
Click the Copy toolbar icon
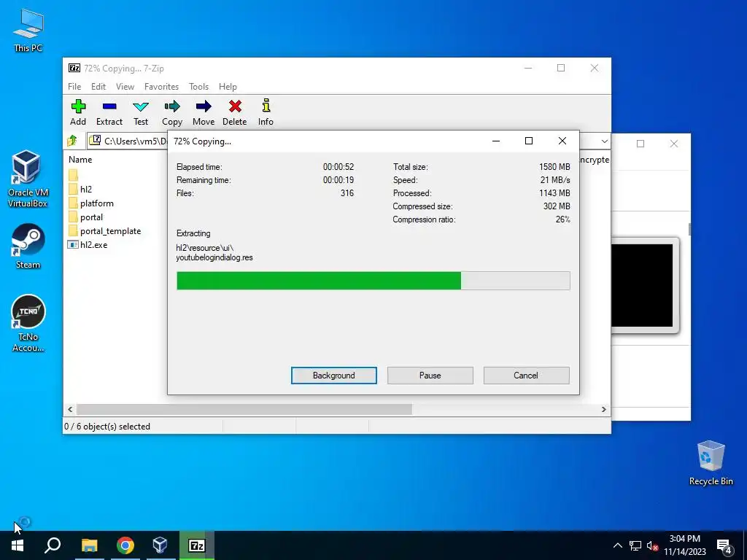tap(172, 112)
